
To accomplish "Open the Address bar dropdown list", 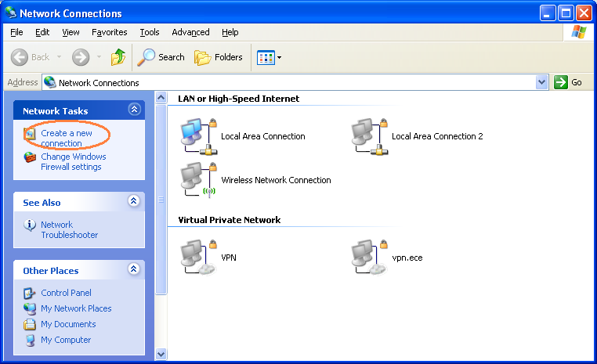I will tap(542, 82).
